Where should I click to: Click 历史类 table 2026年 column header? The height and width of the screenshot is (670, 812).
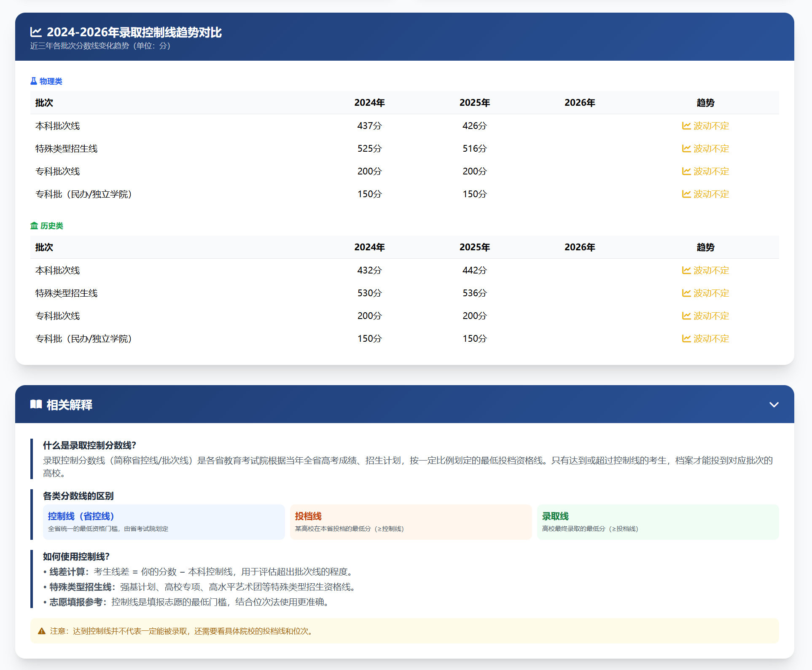[x=580, y=247]
